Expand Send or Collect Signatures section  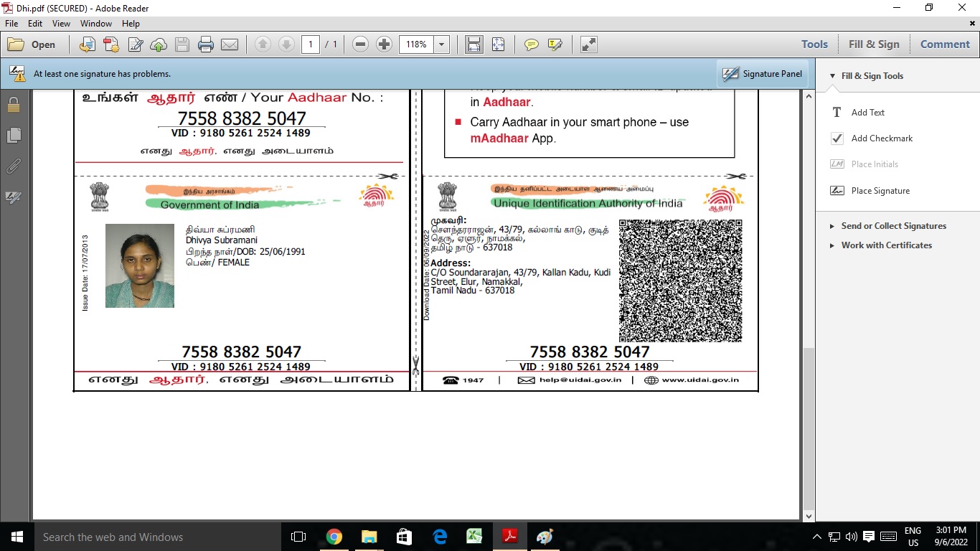pyautogui.click(x=893, y=226)
